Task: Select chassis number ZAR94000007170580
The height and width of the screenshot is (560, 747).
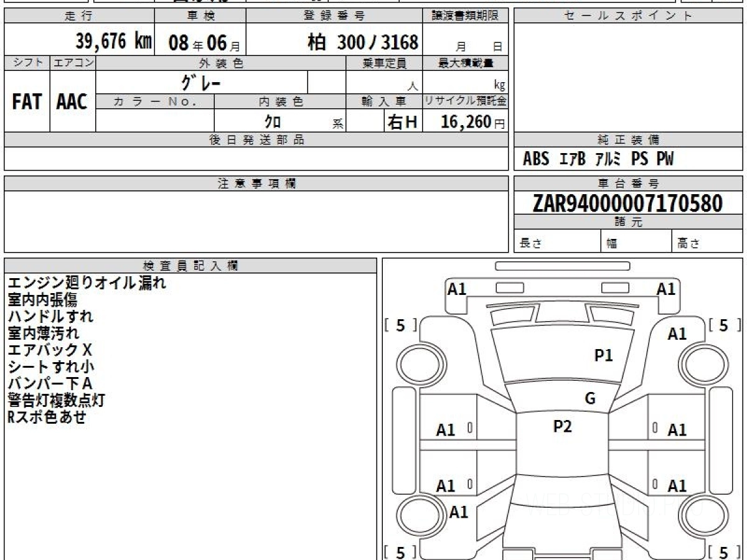Action: (x=627, y=203)
